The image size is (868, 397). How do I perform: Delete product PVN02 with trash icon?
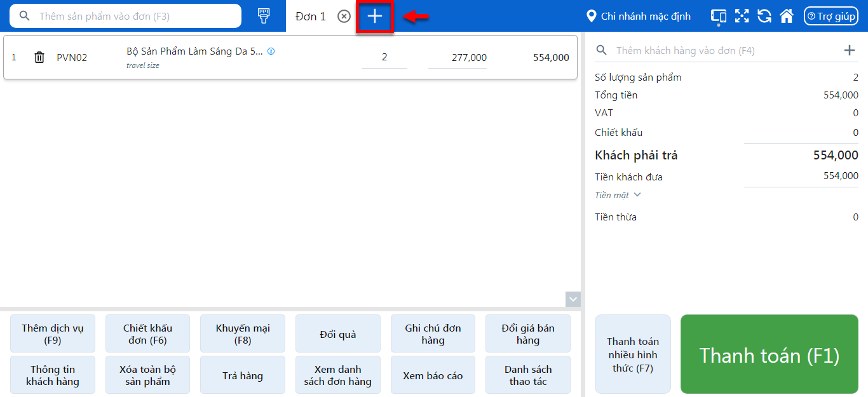(x=39, y=58)
